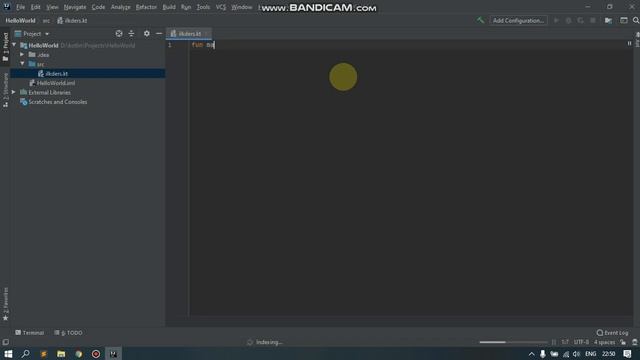Toggle the Structure tool window side tab

point(5,91)
